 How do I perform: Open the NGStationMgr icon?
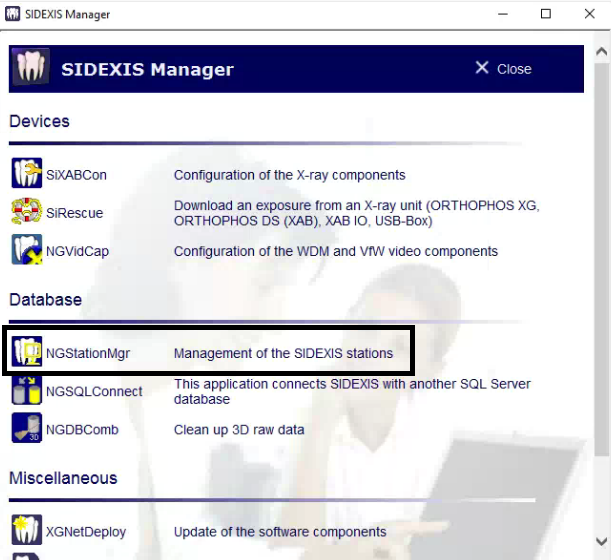pos(26,352)
